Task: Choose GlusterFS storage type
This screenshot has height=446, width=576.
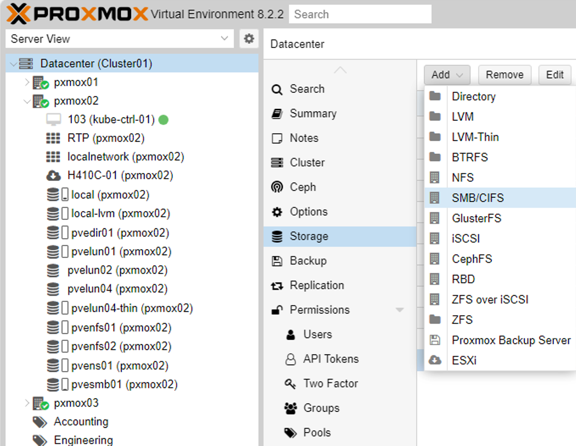Action: (500, 218)
